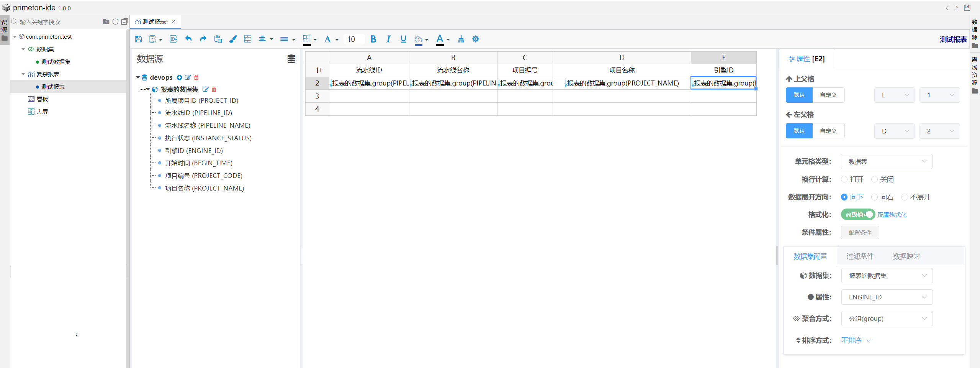Toggle the 高级模式 format switch

858,214
